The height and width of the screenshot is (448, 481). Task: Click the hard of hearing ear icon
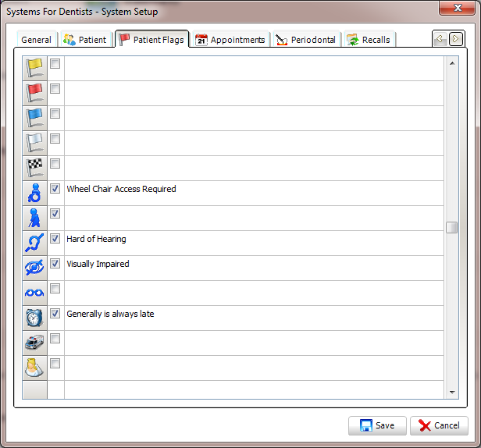click(x=34, y=244)
